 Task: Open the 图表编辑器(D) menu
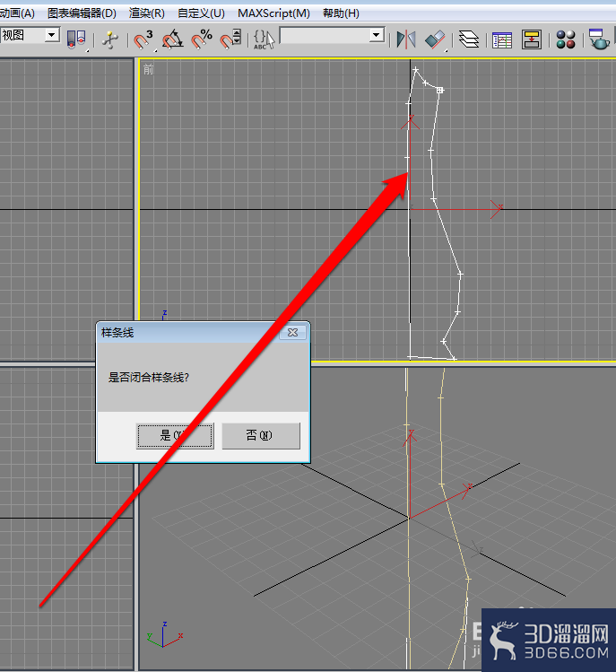[82, 13]
